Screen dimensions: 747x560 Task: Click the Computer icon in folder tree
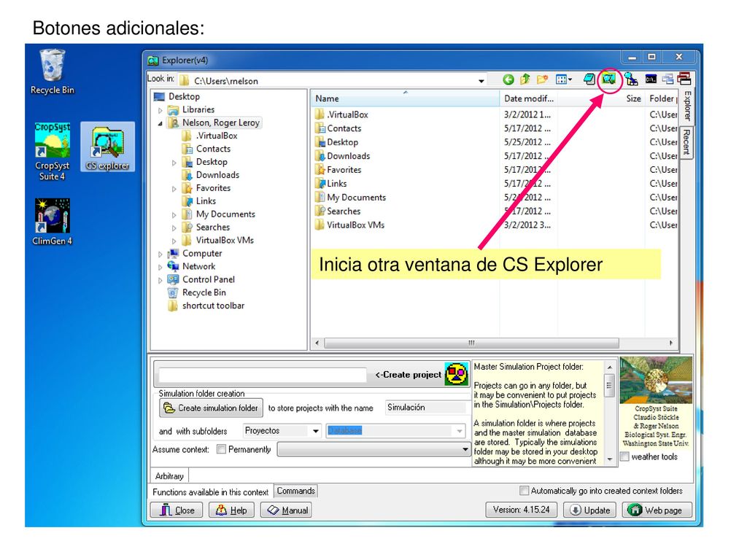[x=174, y=253]
